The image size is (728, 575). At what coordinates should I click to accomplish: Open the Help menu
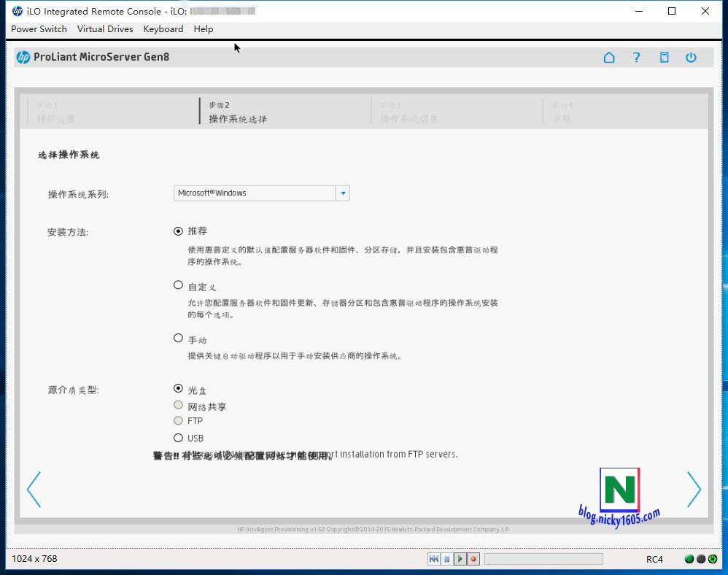[204, 28]
